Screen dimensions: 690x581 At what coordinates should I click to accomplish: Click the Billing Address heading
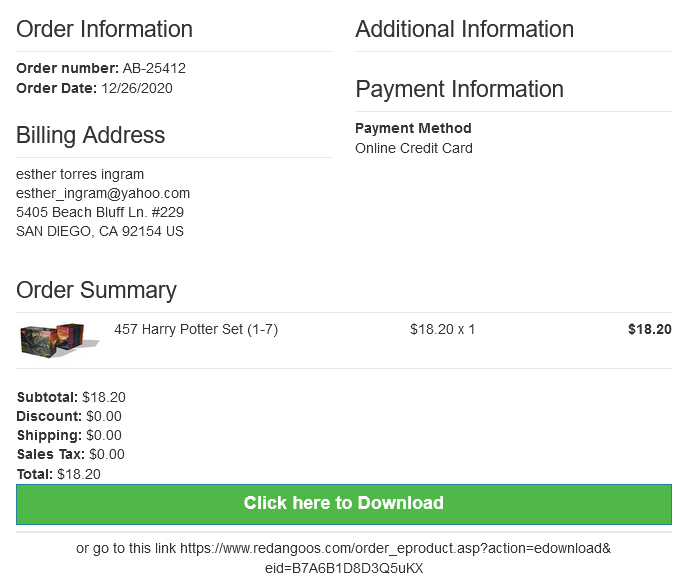(90, 135)
